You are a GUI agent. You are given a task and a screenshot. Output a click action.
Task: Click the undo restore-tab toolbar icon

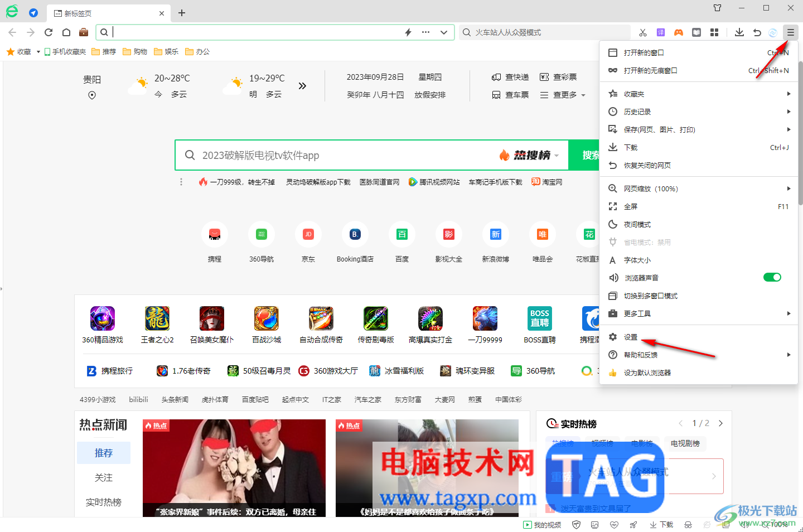(x=757, y=32)
